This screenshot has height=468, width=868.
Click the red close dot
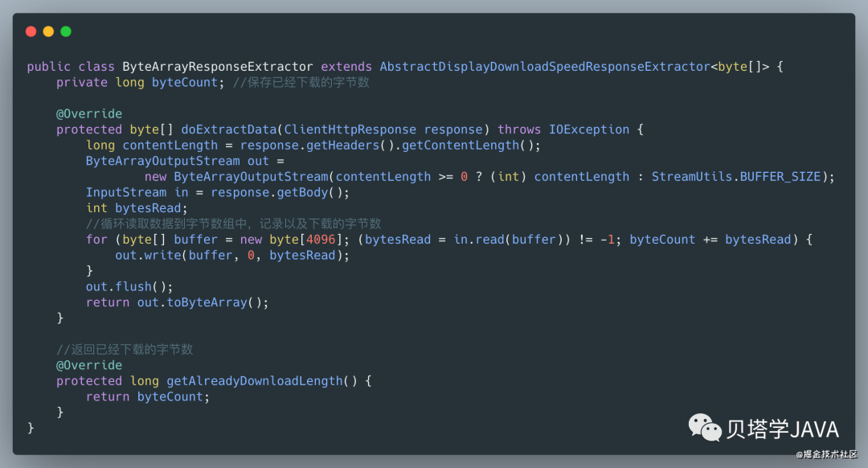coord(31,31)
